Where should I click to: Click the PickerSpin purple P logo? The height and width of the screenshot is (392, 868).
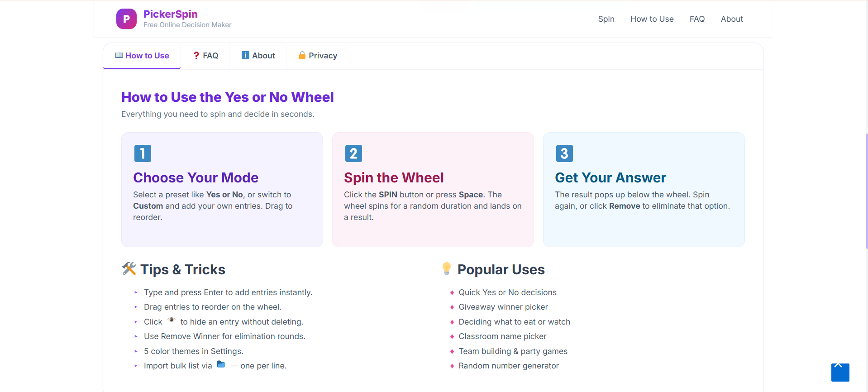pyautogui.click(x=126, y=19)
